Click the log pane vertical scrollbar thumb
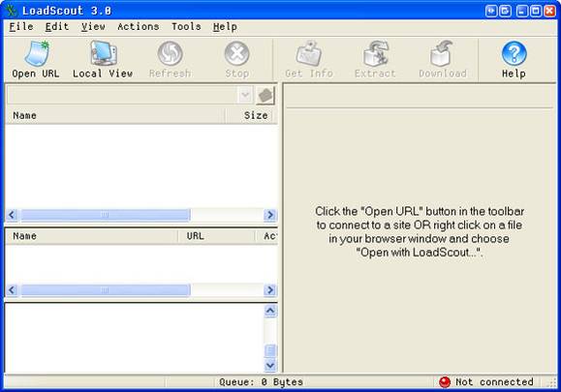This screenshot has width=561, height=392. (270, 350)
